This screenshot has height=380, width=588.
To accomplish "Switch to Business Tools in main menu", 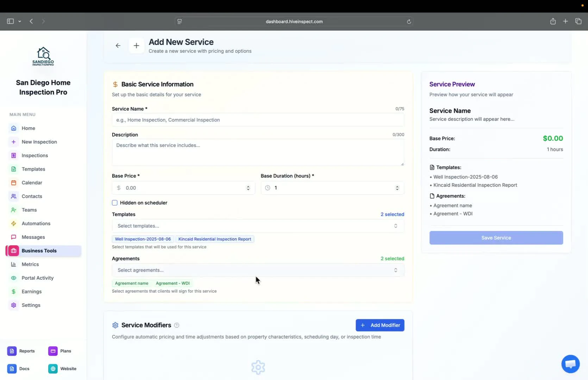I will [x=39, y=251].
